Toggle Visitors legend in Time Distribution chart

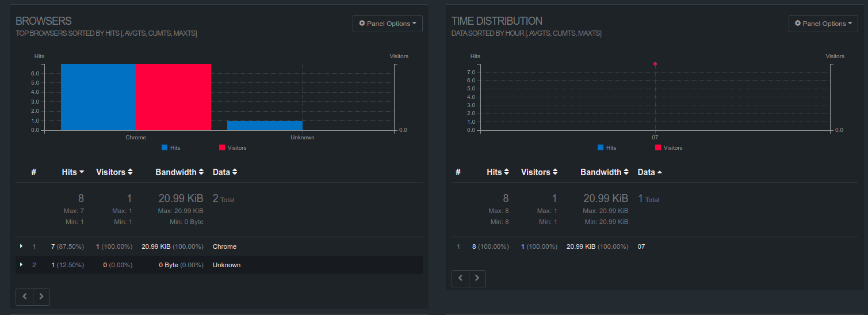click(x=668, y=148)
